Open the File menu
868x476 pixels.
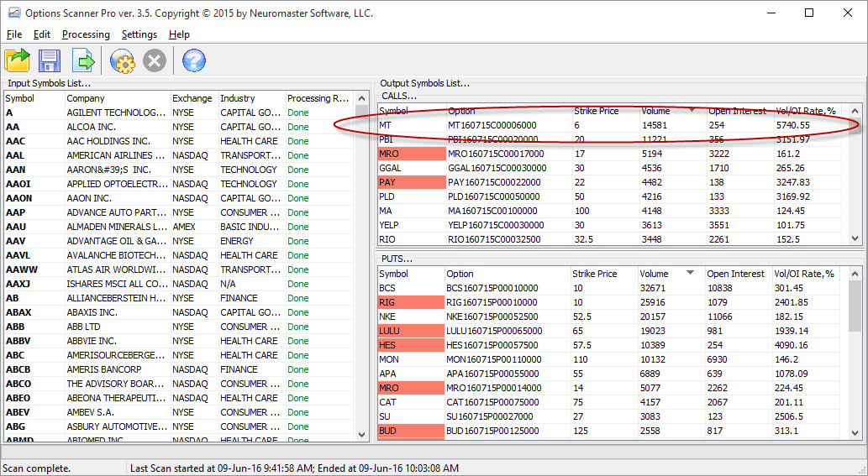pos(13,34)
